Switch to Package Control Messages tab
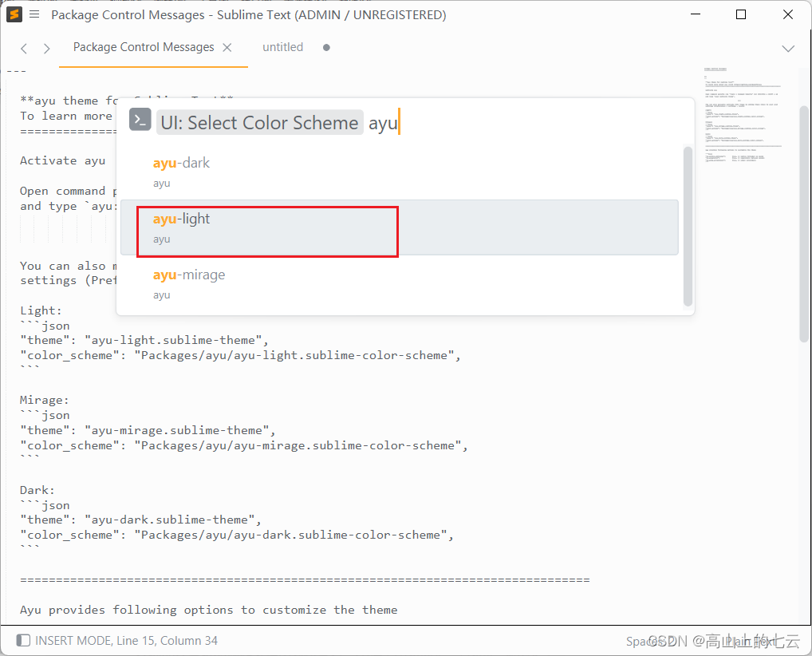The width and height of the screenshot is (812, 656). coord(144,47)
